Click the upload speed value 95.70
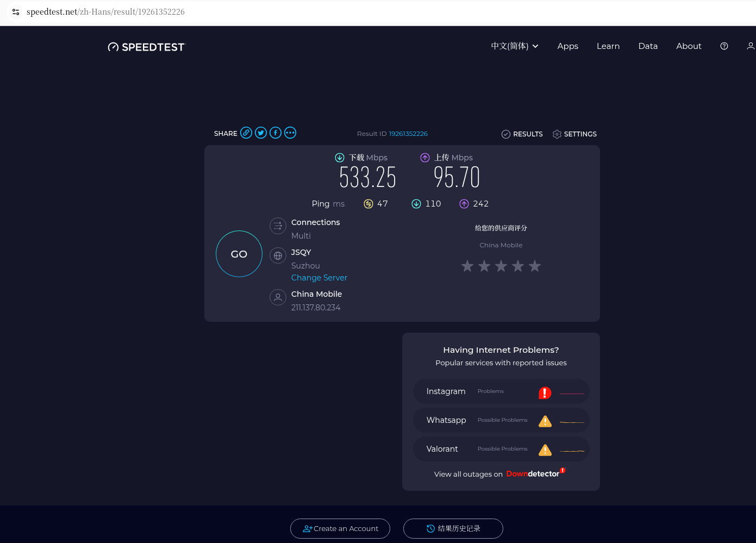Image resolution: width=756 pixels, height=543 pixels. click(457, 177)
